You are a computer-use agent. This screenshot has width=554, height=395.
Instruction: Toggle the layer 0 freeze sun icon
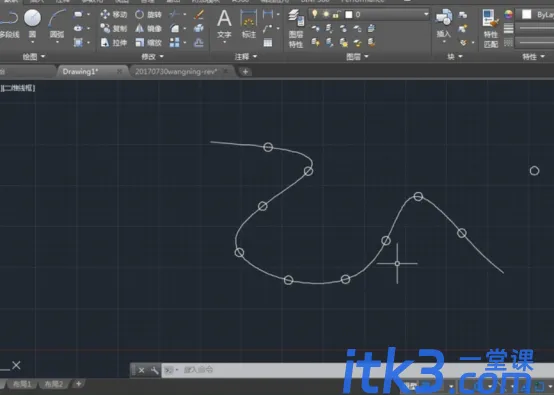[x=326, y=14]
